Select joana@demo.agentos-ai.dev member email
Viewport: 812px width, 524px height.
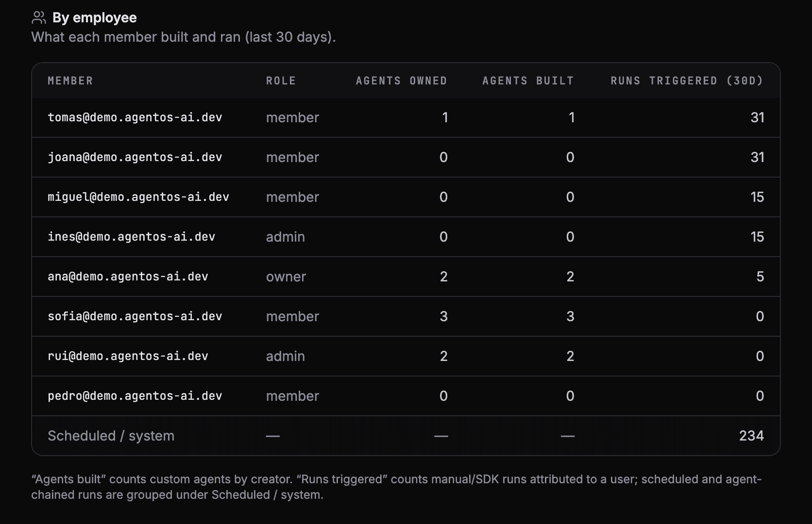click(x=135, y=157)
